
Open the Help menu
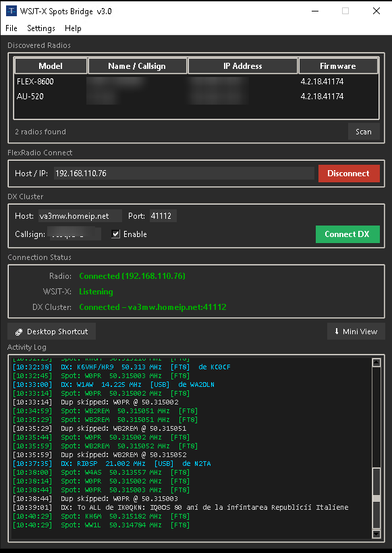(x=73, y=28)
